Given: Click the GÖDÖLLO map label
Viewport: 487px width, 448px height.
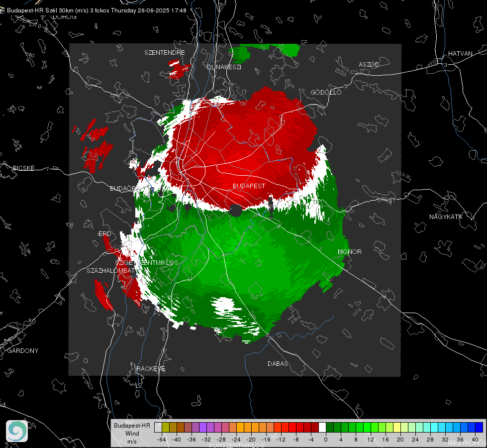Looking at the screenshot, I should [326, 92].
